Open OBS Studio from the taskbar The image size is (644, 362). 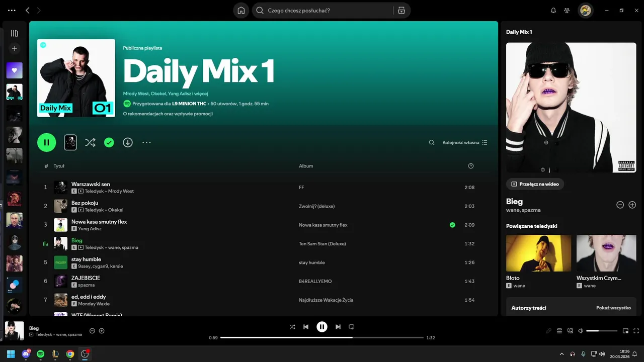pyautogui.click(x=85, y=354)
